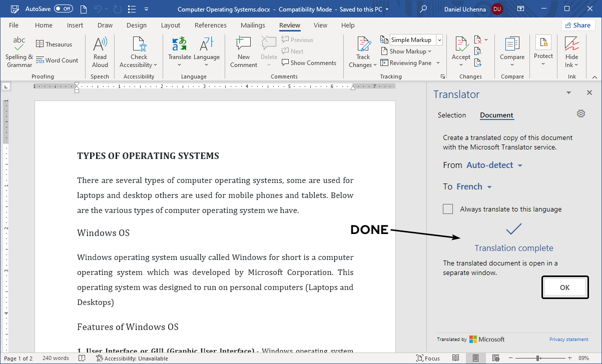
Task: Select the Selection tab in Translator pane
Action: [452, 115]
